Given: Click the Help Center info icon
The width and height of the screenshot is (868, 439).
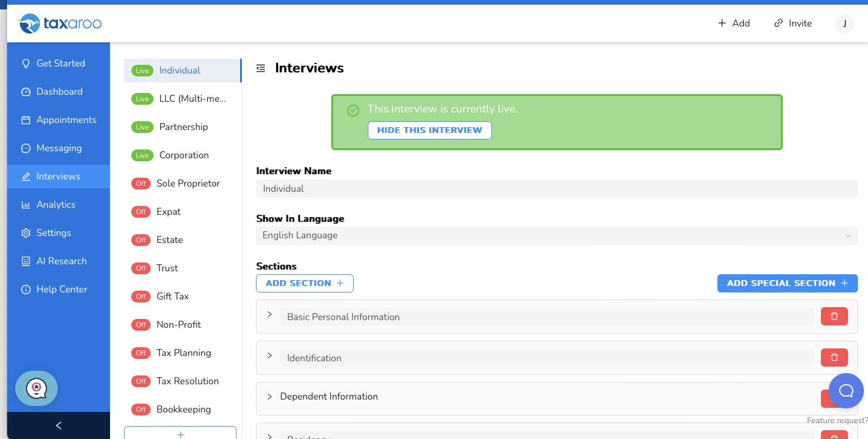Looking at the screenshot, I should (x=26, y=290).
